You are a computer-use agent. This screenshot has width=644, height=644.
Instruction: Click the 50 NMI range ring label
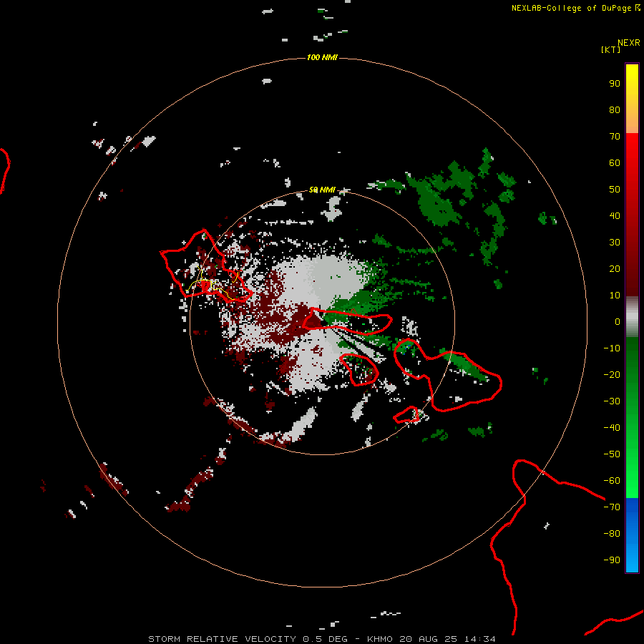point(323,190)
